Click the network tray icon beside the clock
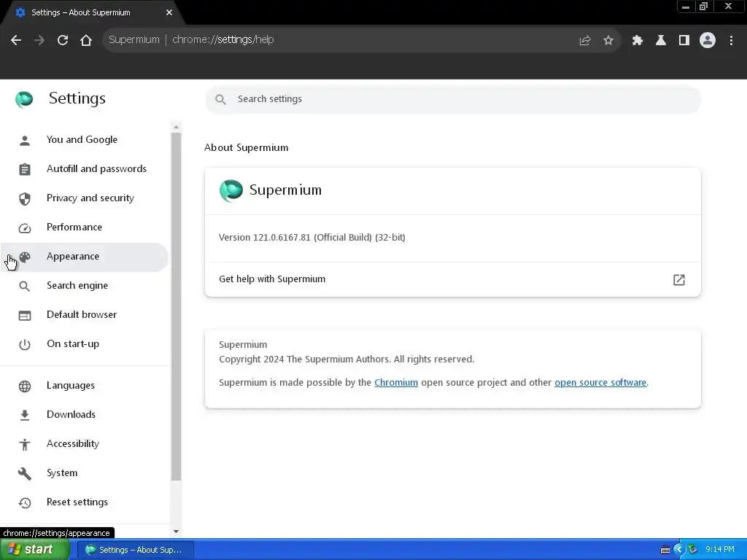Viewport: 747px width, 560px height. (x=693, y=550)
